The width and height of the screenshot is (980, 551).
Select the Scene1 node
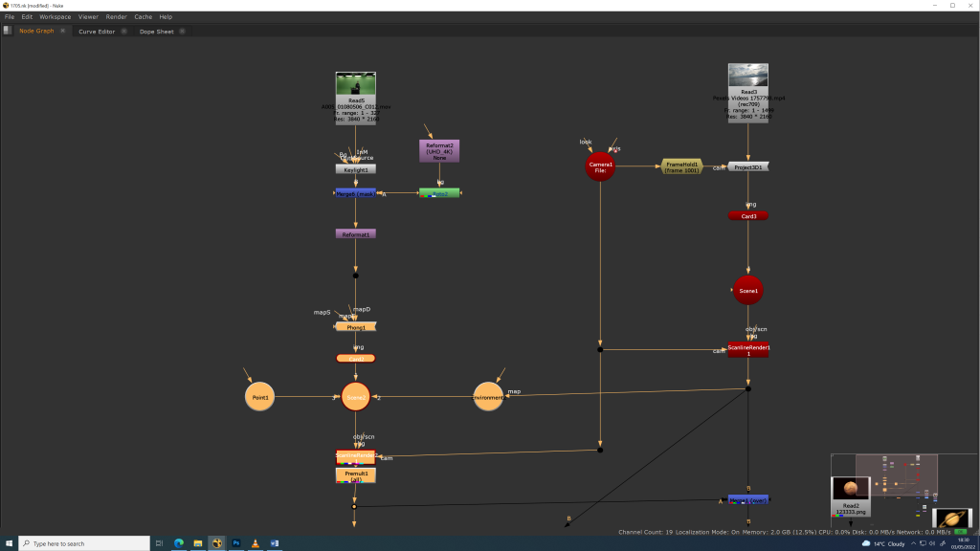coord(748,290)
